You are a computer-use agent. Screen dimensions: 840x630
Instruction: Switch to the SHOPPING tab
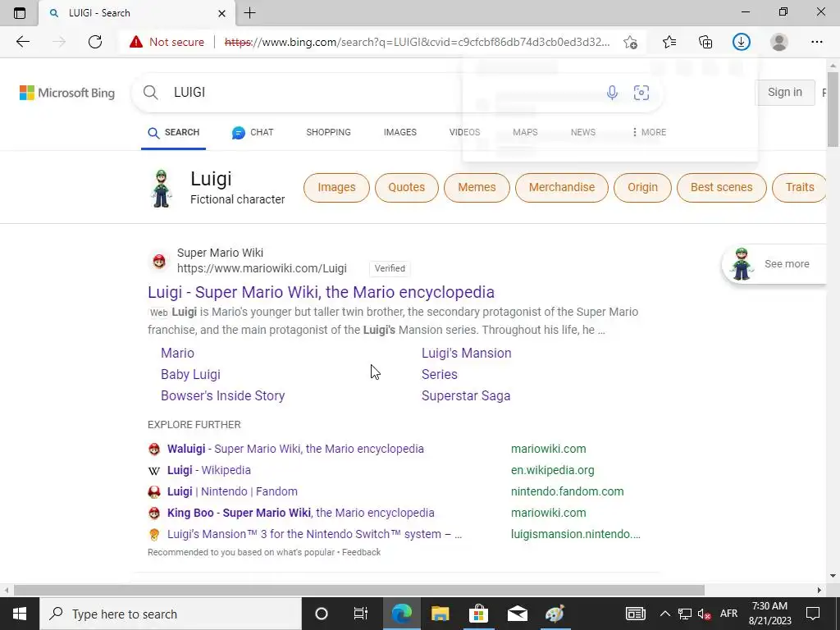[328, 132]
